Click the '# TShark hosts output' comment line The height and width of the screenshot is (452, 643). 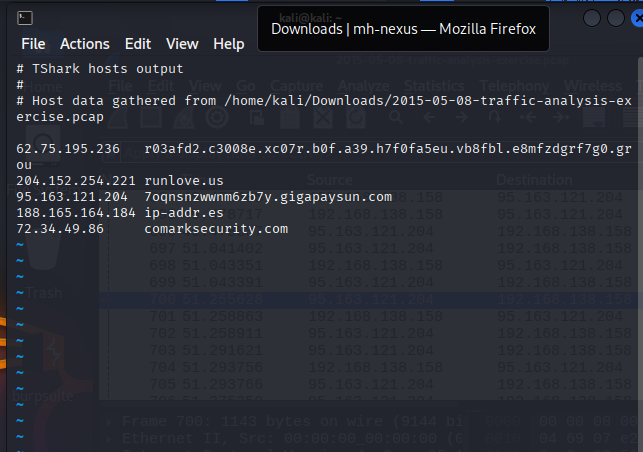click(100, 69)
